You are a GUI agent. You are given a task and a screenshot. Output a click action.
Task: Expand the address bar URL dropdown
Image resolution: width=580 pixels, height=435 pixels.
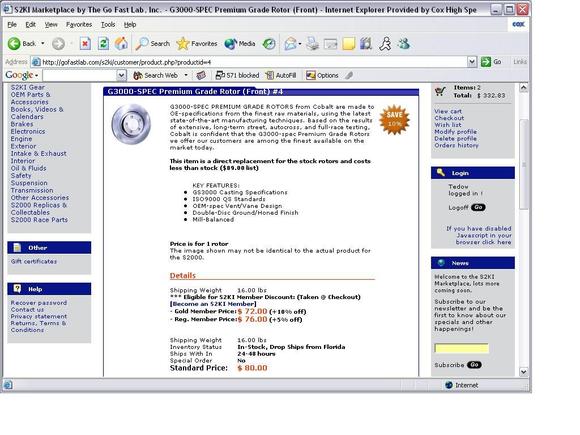472,62
